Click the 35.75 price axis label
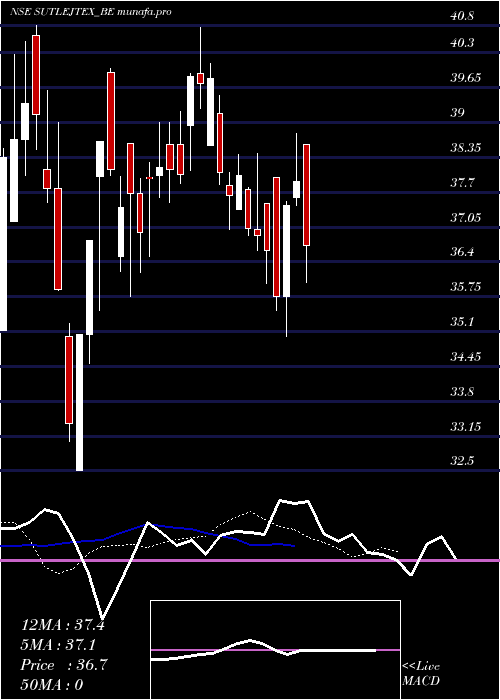The image size is (500, 700). [466, 287]
